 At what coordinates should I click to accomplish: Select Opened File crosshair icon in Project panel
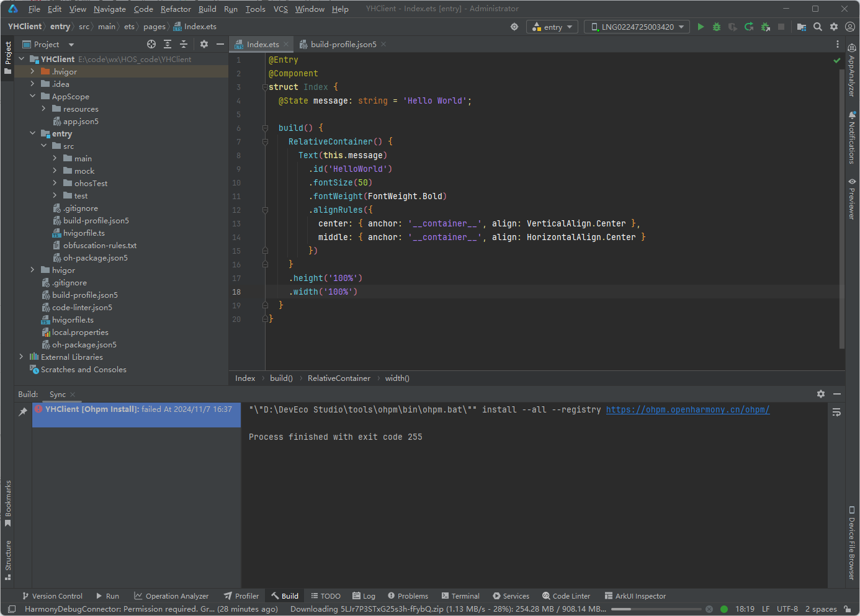coord(151,44)
